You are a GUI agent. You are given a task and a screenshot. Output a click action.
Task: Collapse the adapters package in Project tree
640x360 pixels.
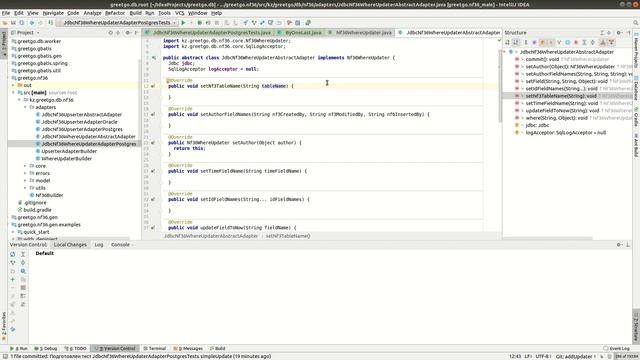(x=25, y=107)
